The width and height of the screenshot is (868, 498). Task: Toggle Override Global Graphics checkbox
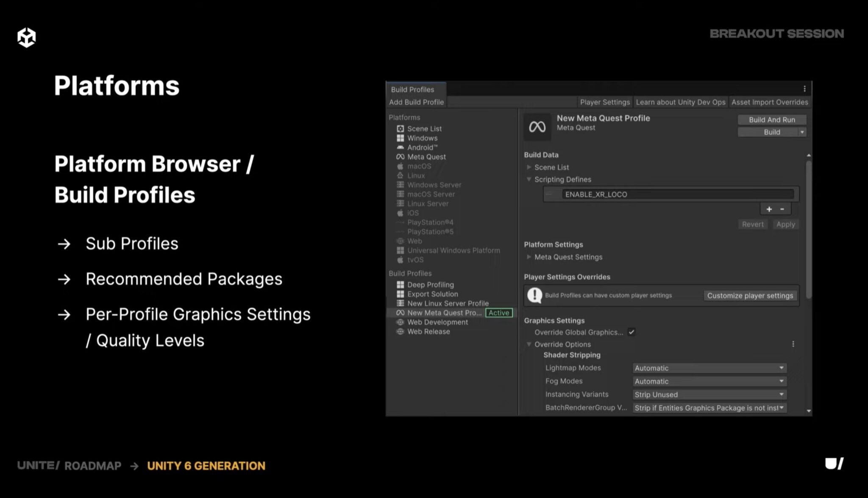(632, 332)
